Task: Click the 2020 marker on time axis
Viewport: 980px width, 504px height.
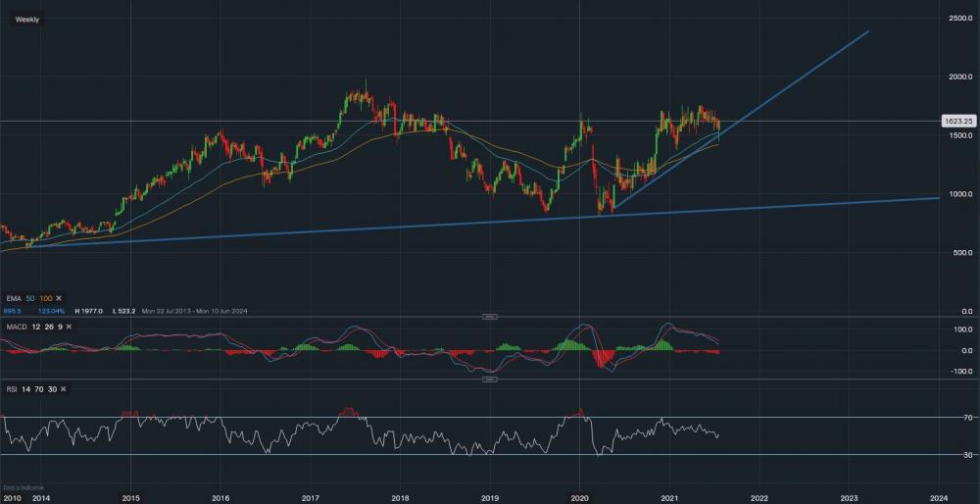Action: click(x=579, y=497)
